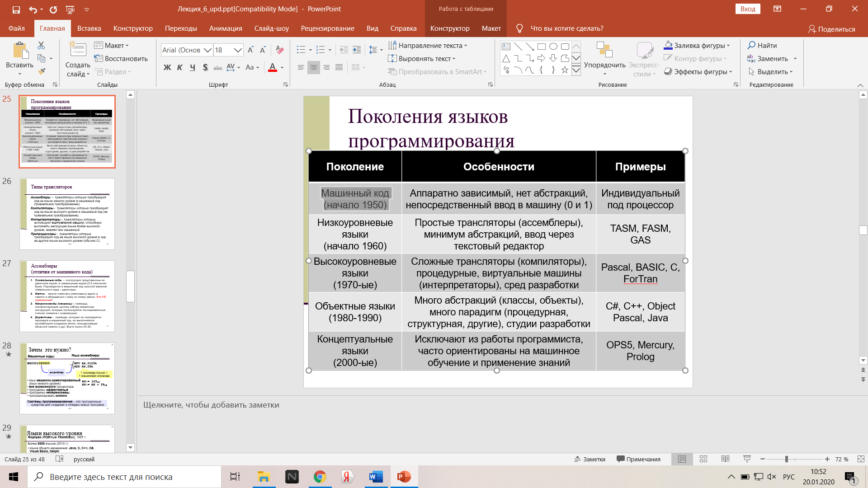Expand Направление текста dropdown
Viewport: 868px width, 488px height.
pos(428,45)
